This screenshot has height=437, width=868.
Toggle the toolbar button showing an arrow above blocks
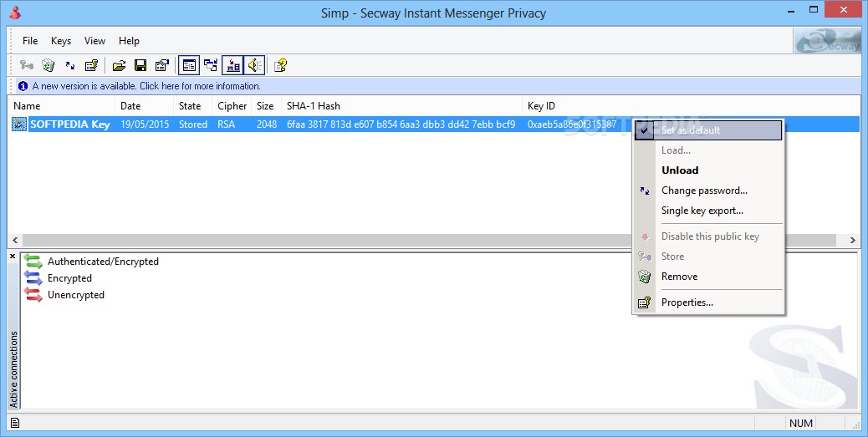click(233, 66)
